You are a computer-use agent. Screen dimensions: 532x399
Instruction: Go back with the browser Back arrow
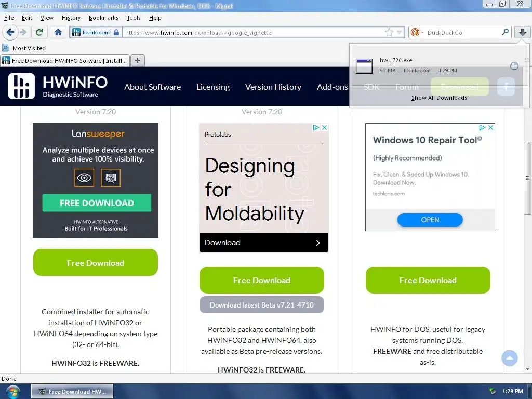tap(10, 33)
